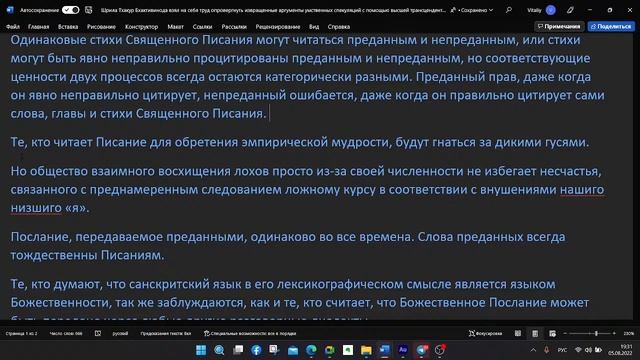The height and width of the screenshot is (360, 640).
Task: Enable Фокусировка focus mode
Action: pyautogui.click(x=485, y=333)
